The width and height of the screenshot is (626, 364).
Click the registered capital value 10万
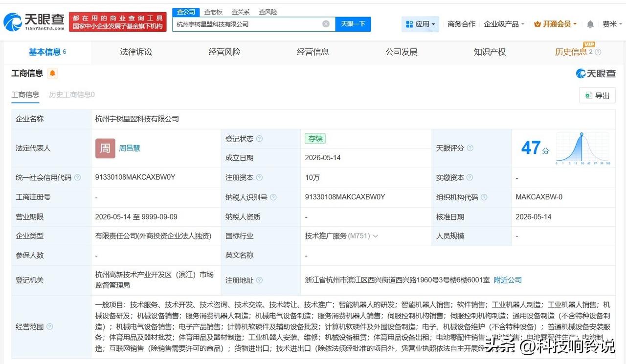[313, 178]
